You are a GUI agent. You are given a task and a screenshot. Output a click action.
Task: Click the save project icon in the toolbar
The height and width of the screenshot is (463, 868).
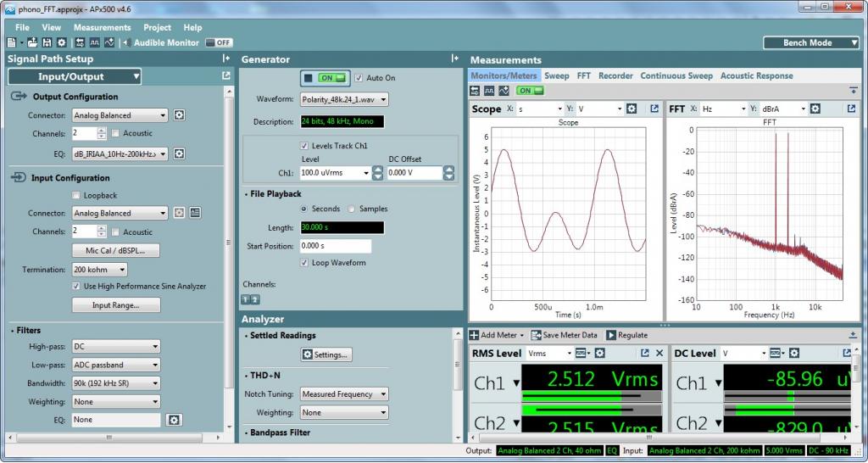[x=47, y=42]
